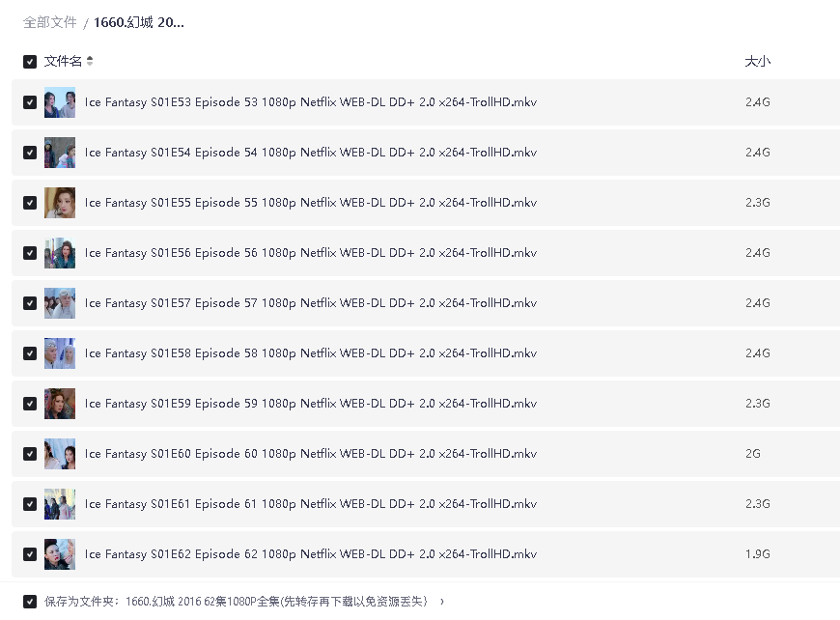Expand the save-as-folder chevron arrow

click(x=442, y=602)
